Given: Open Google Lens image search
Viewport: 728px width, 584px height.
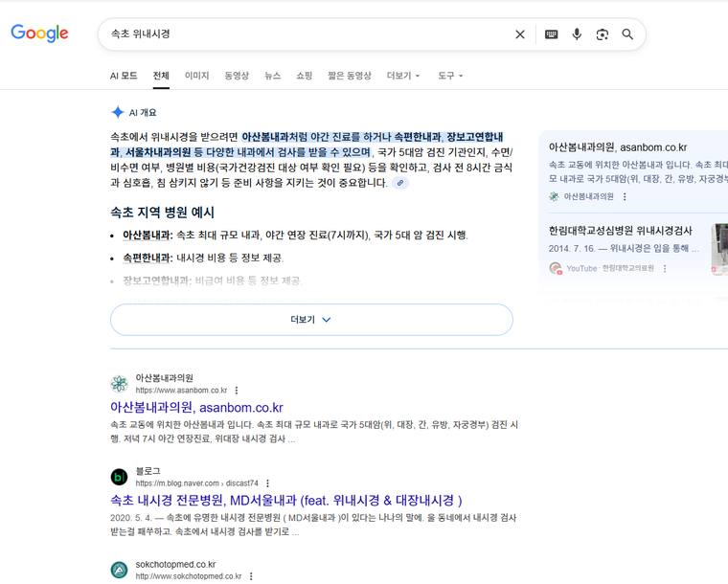Looking at the screenshot, I should coord(603,34).
